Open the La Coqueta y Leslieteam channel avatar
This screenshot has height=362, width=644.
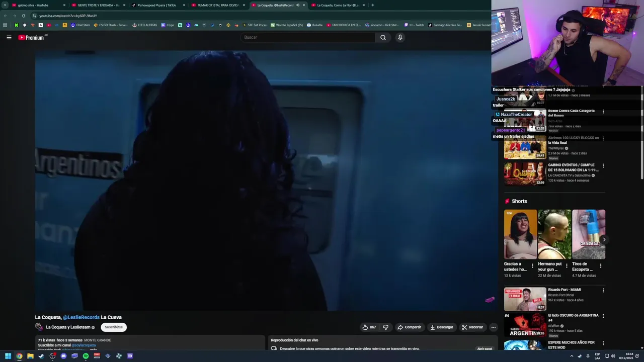39,327
